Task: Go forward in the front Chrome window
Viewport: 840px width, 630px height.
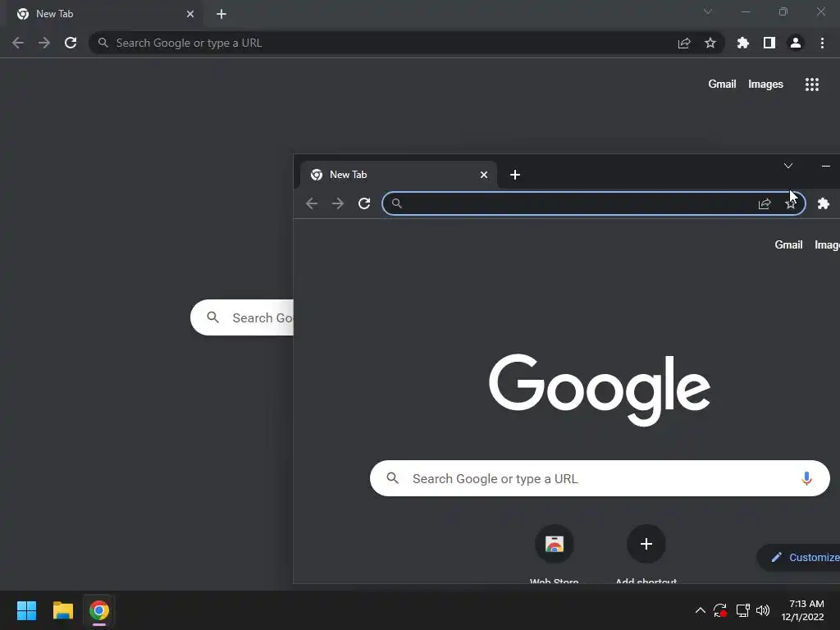Action: 338,203
